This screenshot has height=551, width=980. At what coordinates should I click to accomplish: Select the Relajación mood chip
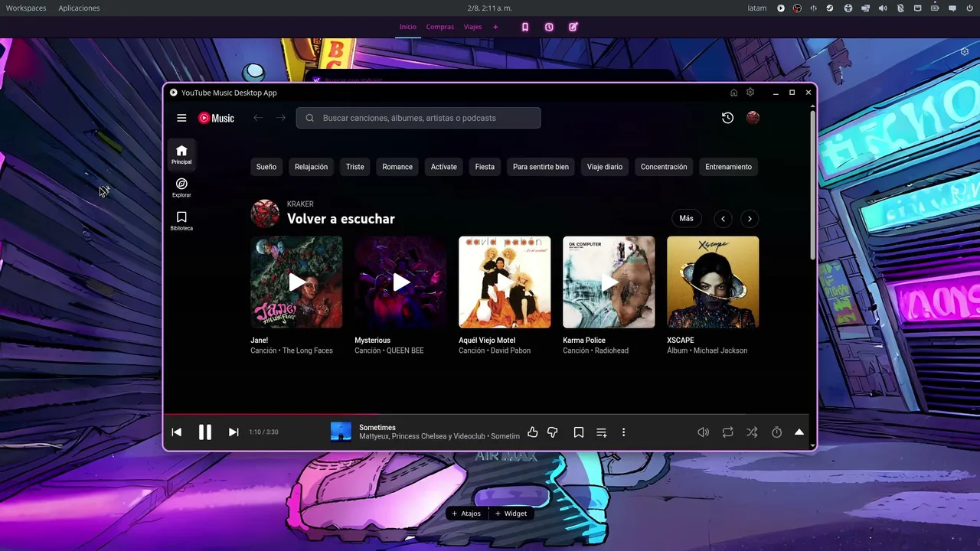coord(311,167)
